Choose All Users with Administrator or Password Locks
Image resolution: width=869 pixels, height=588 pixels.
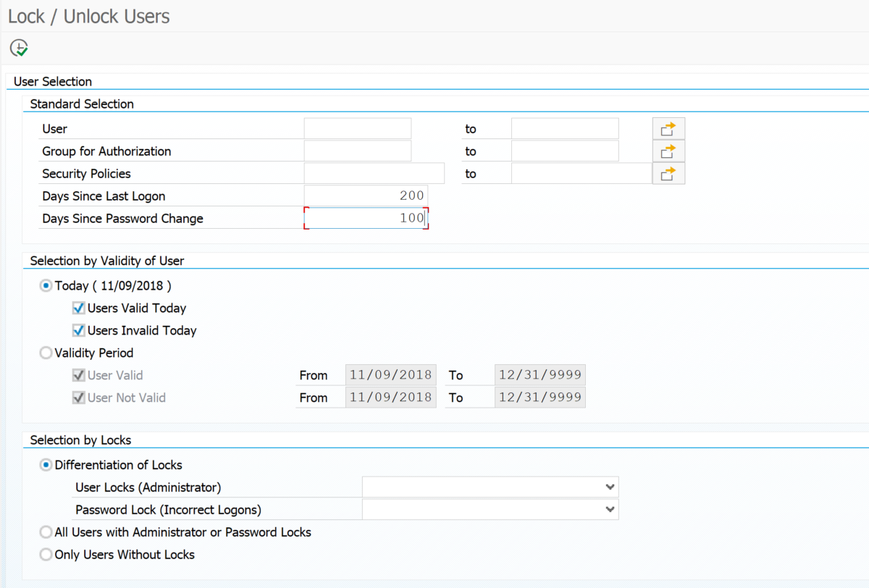[46, 532]
